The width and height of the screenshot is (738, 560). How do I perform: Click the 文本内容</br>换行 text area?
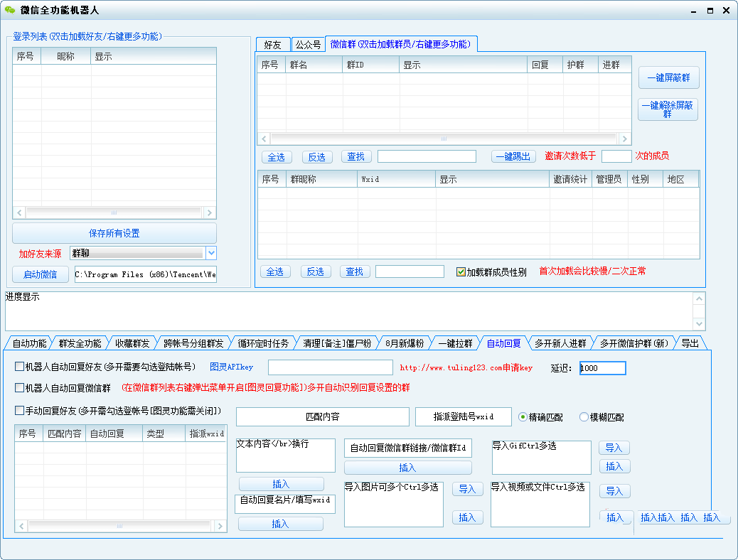click(x=286, y=456)
